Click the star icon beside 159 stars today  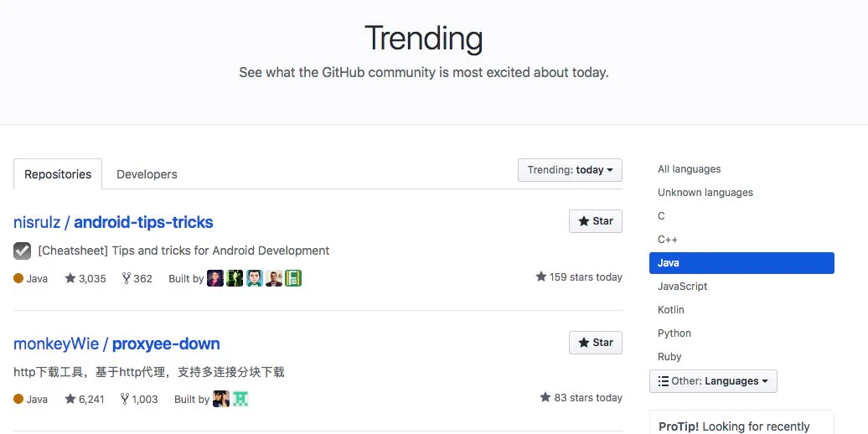[x=541, y=276]
